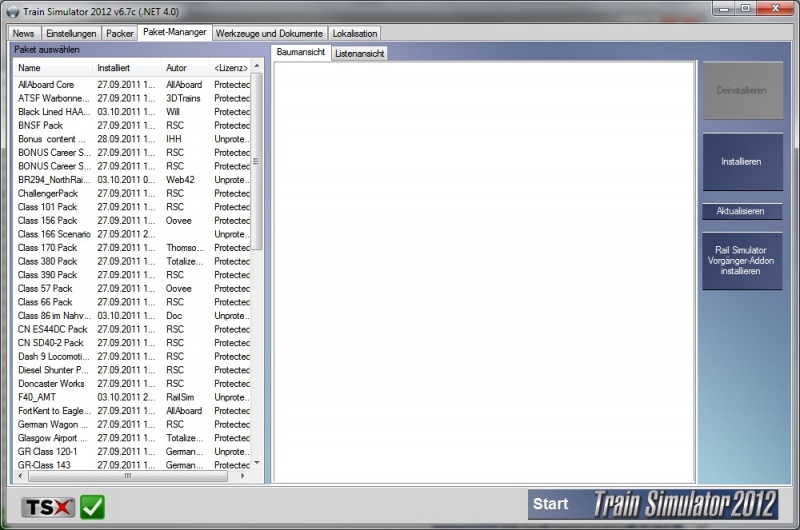Select the Class 66 Pack row
The width and height of the screenshot is (800, 530).
point(133,302)
